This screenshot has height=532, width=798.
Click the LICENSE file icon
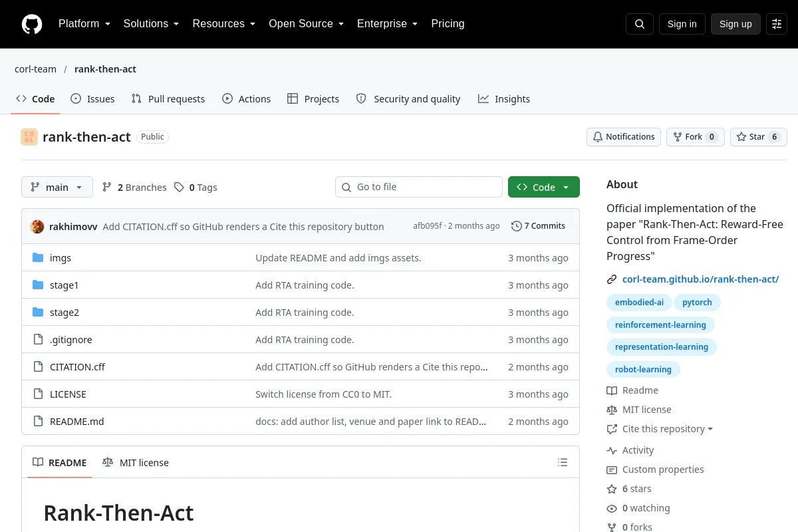(x=38, y=394)
